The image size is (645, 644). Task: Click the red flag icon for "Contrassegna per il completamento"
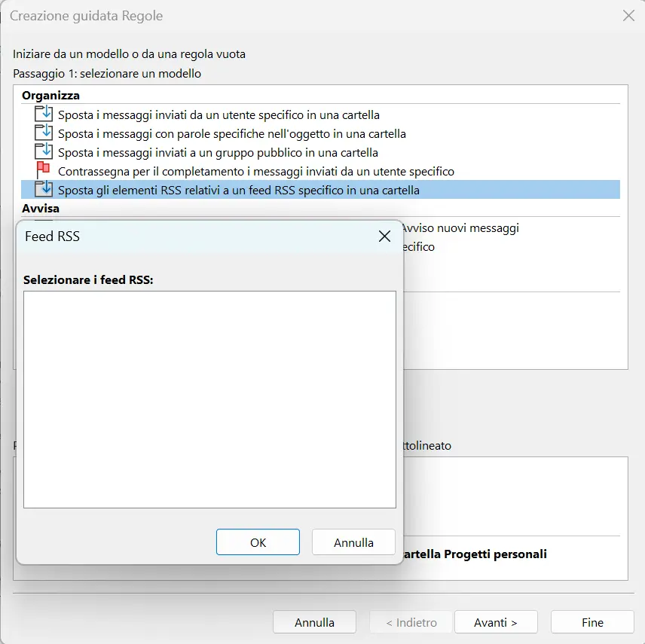tap(45, 170)
